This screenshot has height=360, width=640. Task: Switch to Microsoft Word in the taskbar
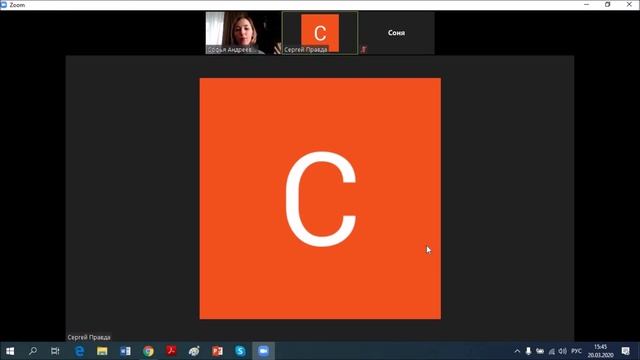tap(125, 351)
